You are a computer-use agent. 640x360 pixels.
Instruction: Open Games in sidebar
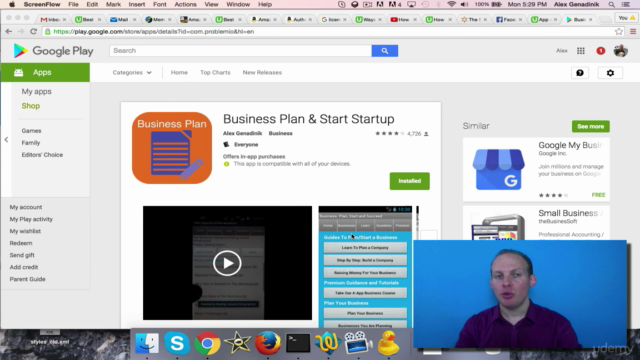(x=31, y=131)
